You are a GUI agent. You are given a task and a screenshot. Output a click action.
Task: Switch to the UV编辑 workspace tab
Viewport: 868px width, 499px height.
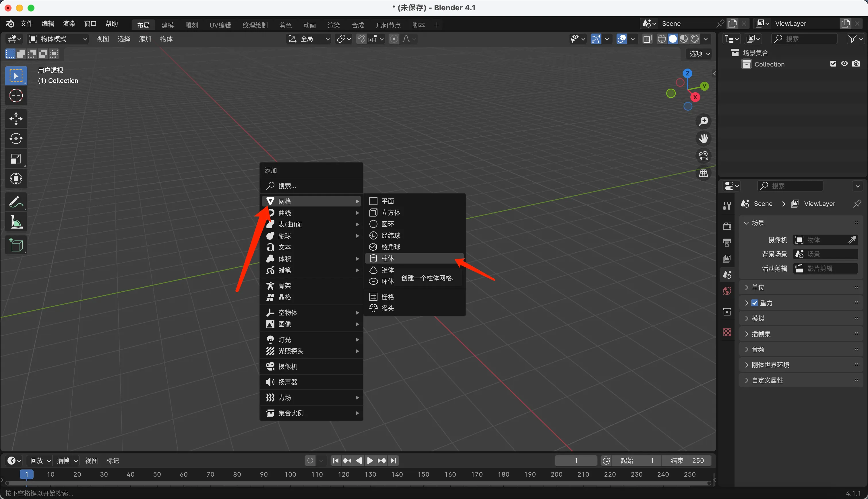(x=220, y=25)
